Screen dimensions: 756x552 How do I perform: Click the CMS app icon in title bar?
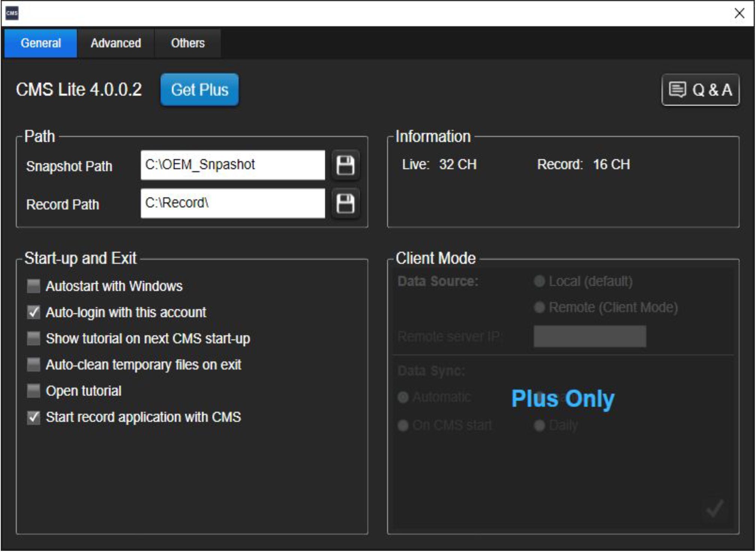click(12, 13)
